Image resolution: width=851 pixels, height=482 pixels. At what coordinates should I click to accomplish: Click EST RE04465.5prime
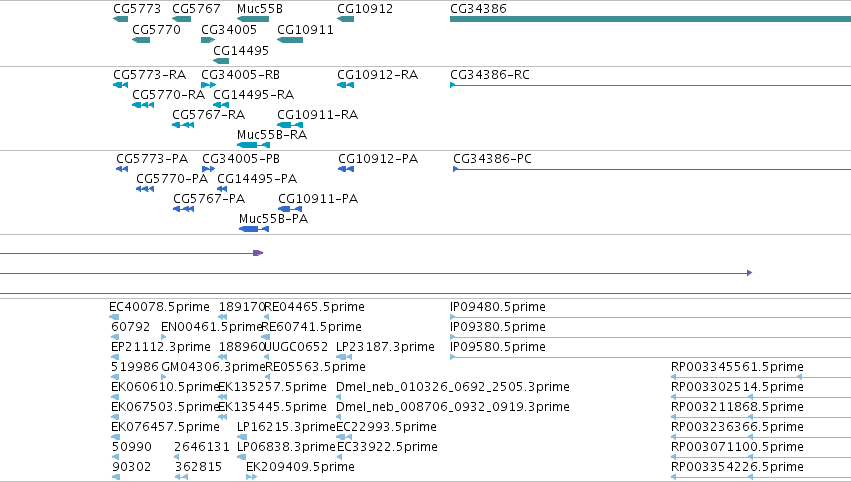tap(314, 307)
